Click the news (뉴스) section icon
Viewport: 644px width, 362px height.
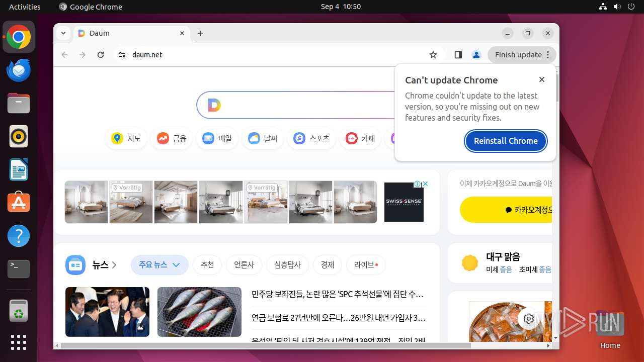[75, 264]
